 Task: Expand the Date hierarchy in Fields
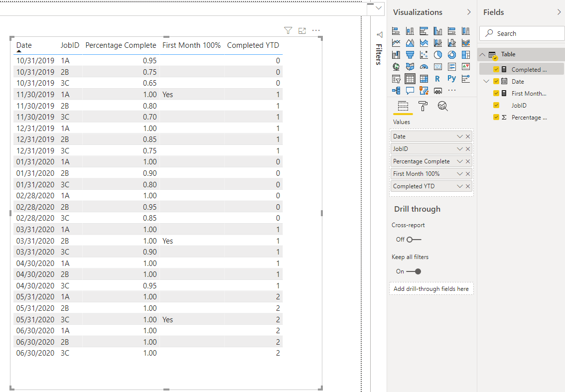coord(486,81)
